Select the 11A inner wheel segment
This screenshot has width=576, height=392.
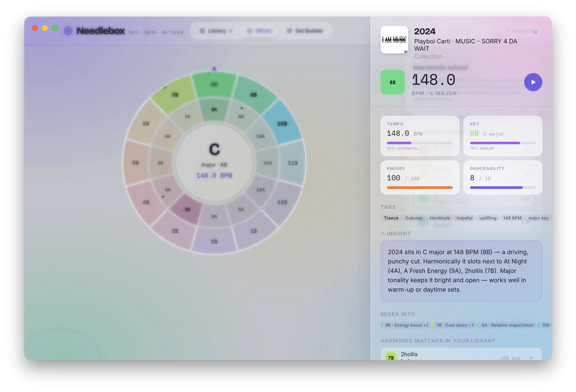pyautogui.click(x=268, y=163)
